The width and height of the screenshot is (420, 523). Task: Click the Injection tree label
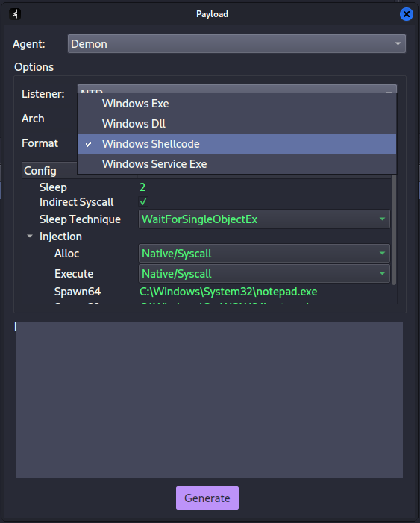point(60,237)
